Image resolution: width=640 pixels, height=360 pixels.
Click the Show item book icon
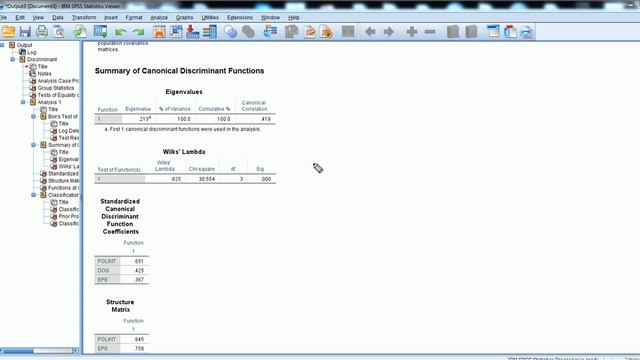click(453, 31)
